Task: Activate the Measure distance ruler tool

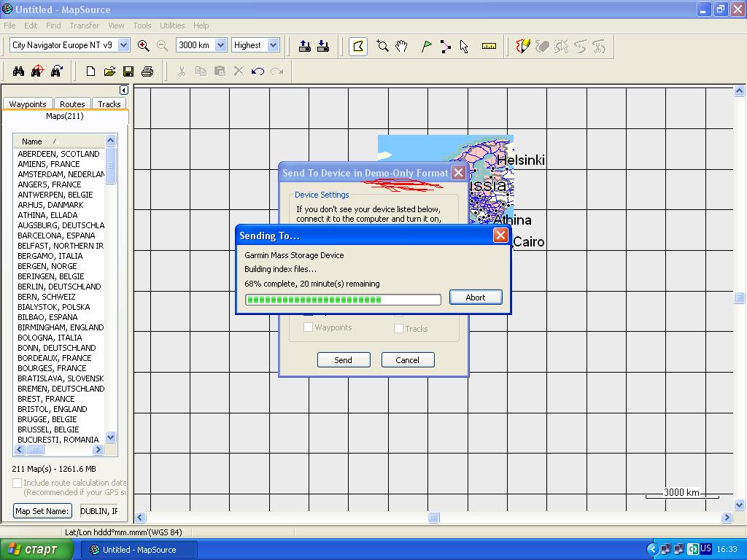Action: tap(489, 46)
